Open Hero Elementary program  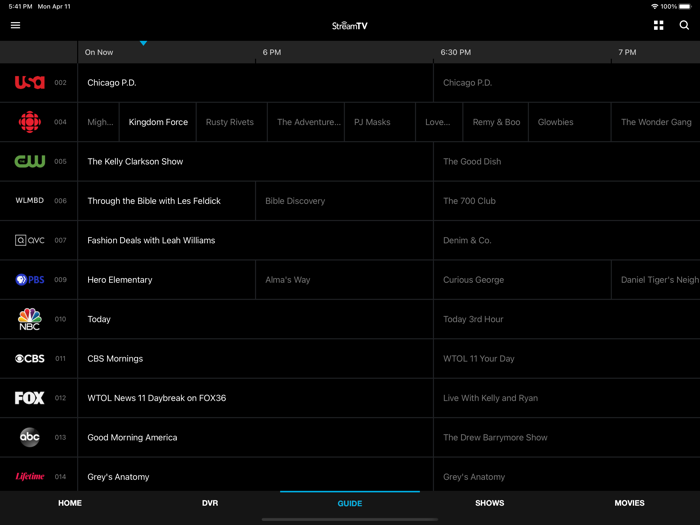tap(167, 279)
